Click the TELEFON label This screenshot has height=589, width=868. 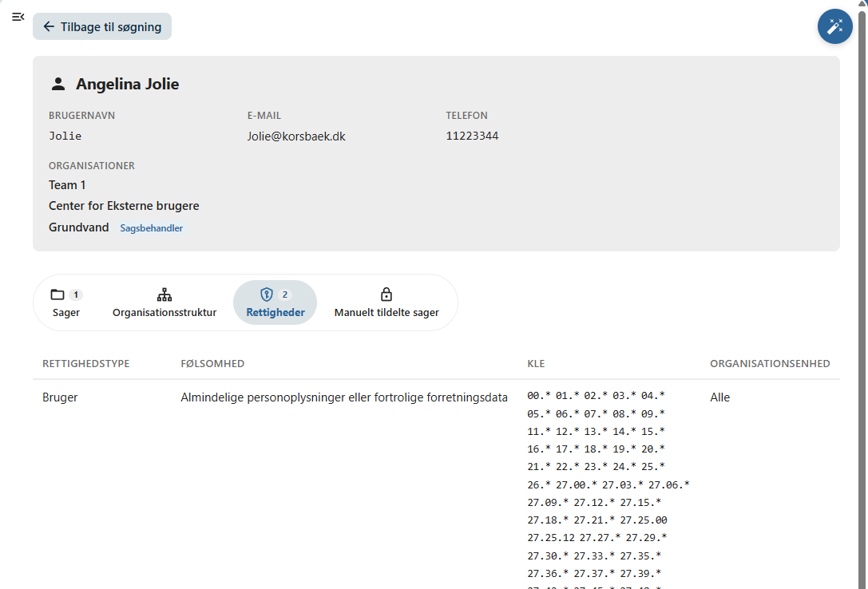[x=466, y=116]
